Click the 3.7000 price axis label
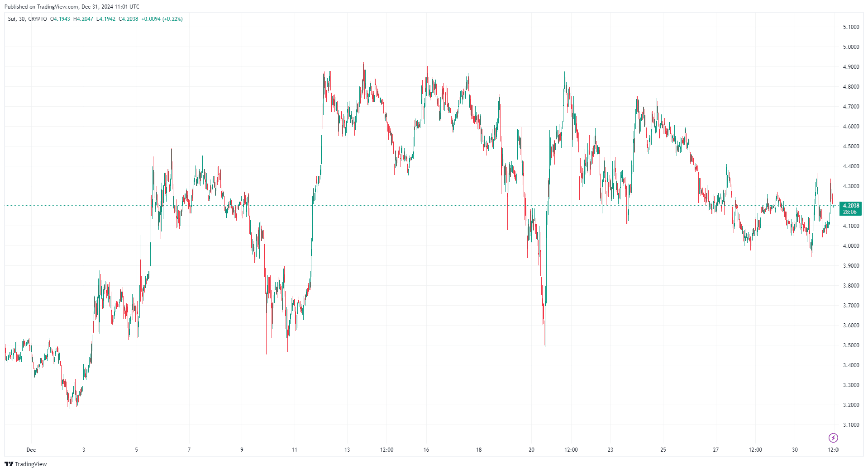This screenshot has height=472, width=868. [x=851, y=306]
